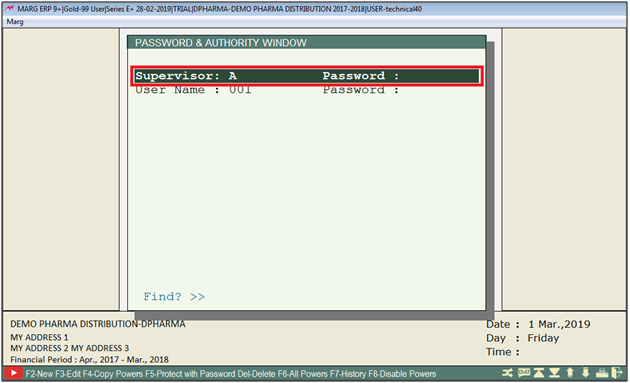Click F8-Disable Powers shortcut

tap(402, 374)
